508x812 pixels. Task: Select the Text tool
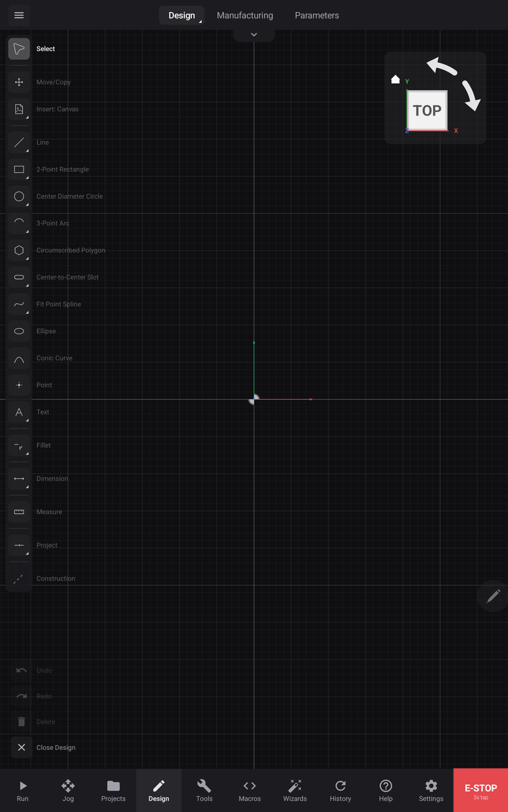pos(19,412)
